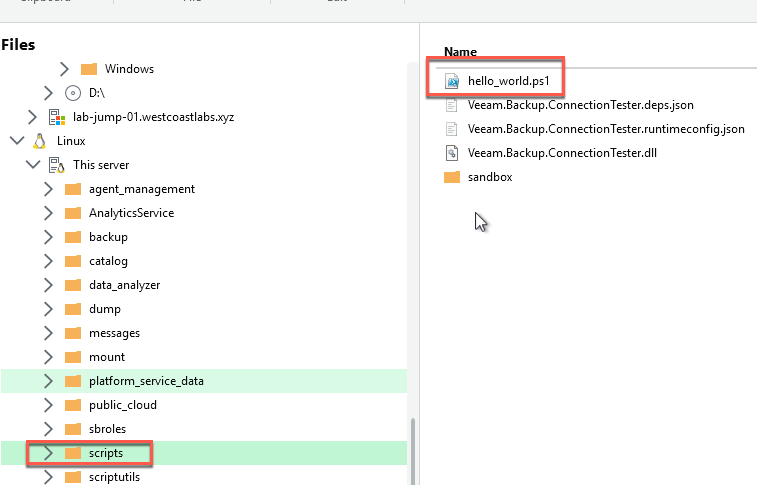Select Veeam.Backup.ConnectionTester.runtimeconfig.json file
Viewport: 757px width, 485px height.
(x=606, y=129)
